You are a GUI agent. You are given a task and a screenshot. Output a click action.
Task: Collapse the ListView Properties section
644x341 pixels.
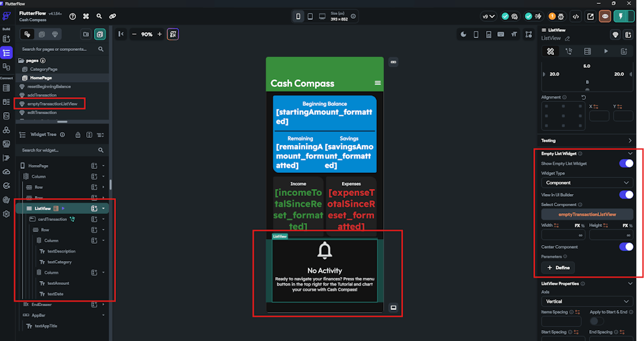click(x=630, y=284)
